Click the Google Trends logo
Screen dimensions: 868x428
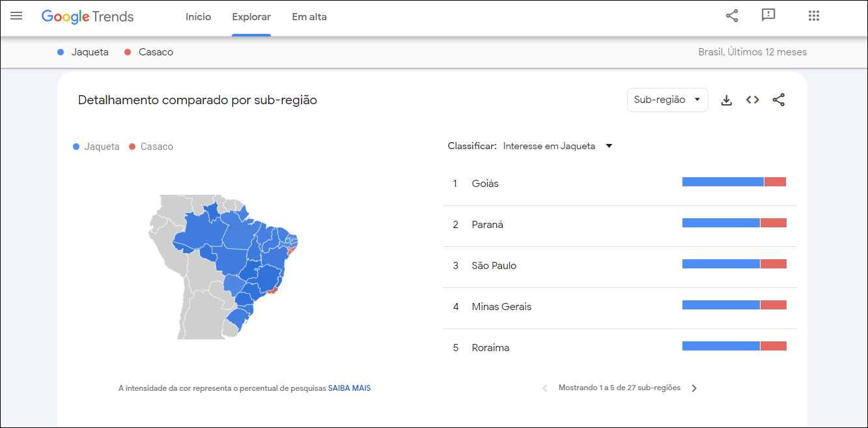87,17
